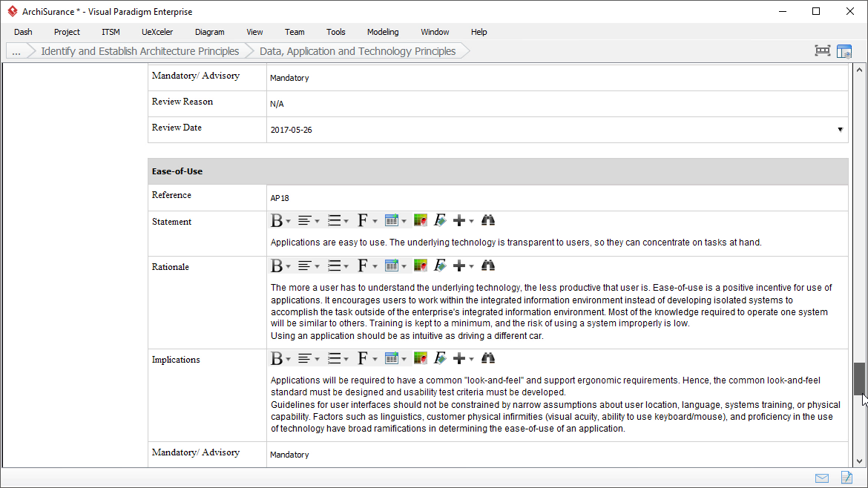Click clear formatting icon in Rationale toolbar
Viewport: 868px width, 488px height.
coord(440,266)
